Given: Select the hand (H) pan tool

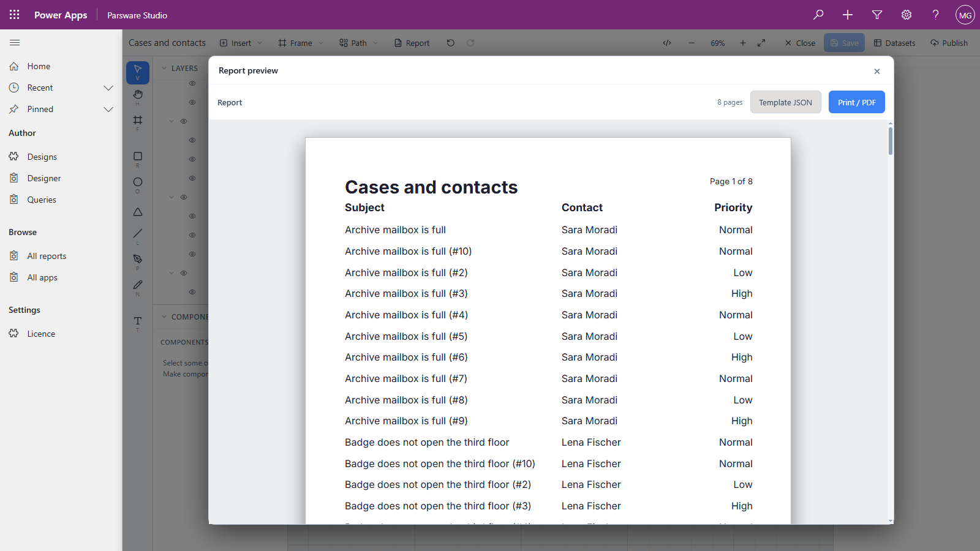Looking at the screenshot, I should tap(138, 97).
